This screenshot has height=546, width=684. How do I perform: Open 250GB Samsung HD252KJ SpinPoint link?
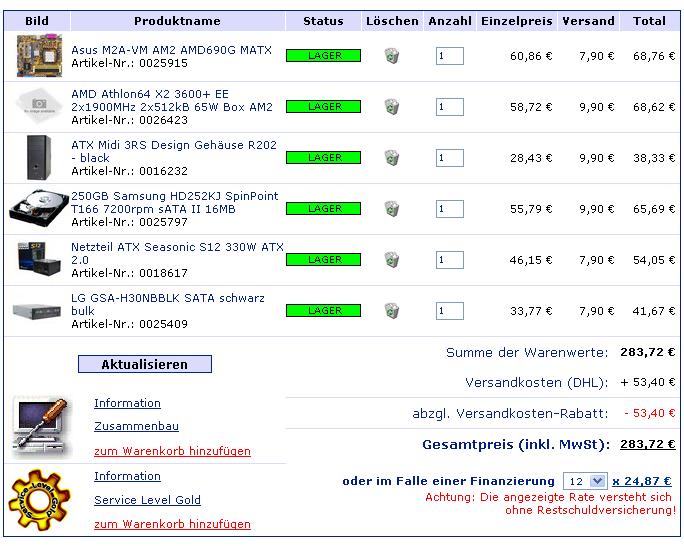point(174,203)
